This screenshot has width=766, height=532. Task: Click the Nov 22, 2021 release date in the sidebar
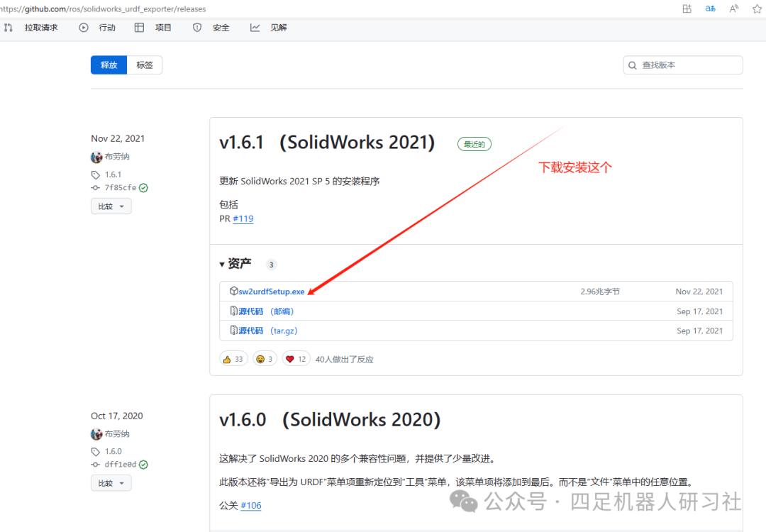(118, 139)
